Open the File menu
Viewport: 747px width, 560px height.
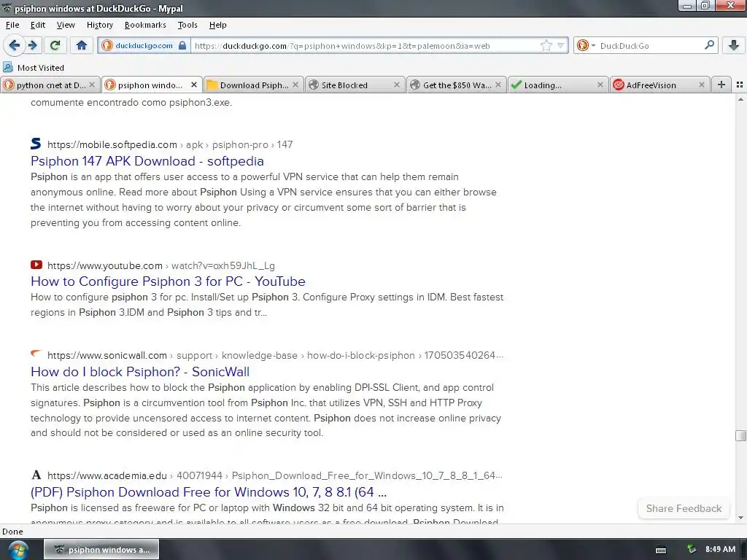(12, 25)
